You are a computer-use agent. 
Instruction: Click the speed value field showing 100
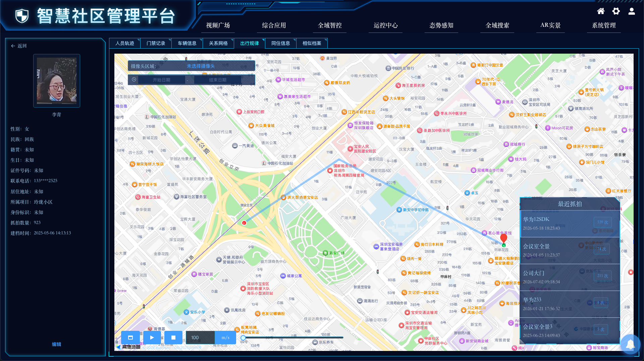pyautogui.click(x=200, y=338)
